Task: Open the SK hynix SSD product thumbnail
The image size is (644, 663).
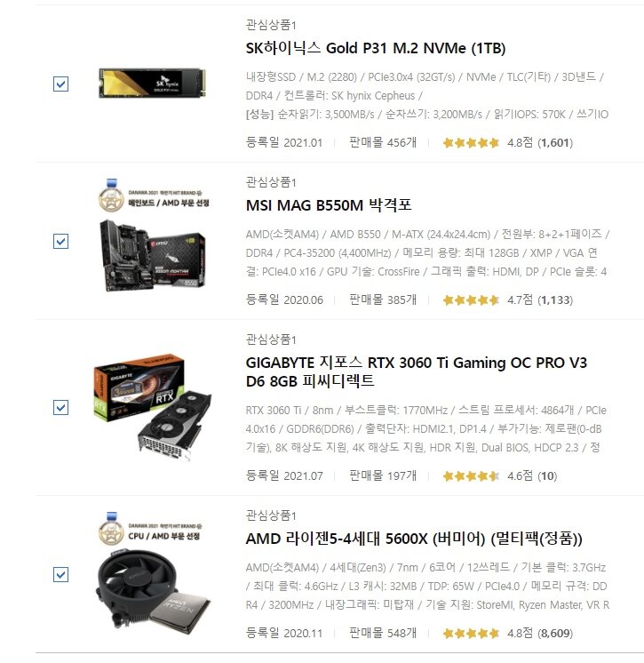Action: 152,83
